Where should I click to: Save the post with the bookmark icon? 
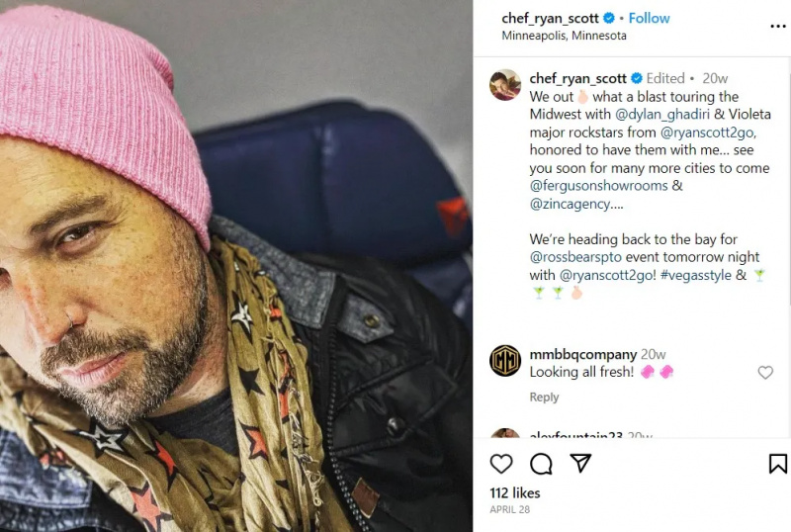(777, 464)
